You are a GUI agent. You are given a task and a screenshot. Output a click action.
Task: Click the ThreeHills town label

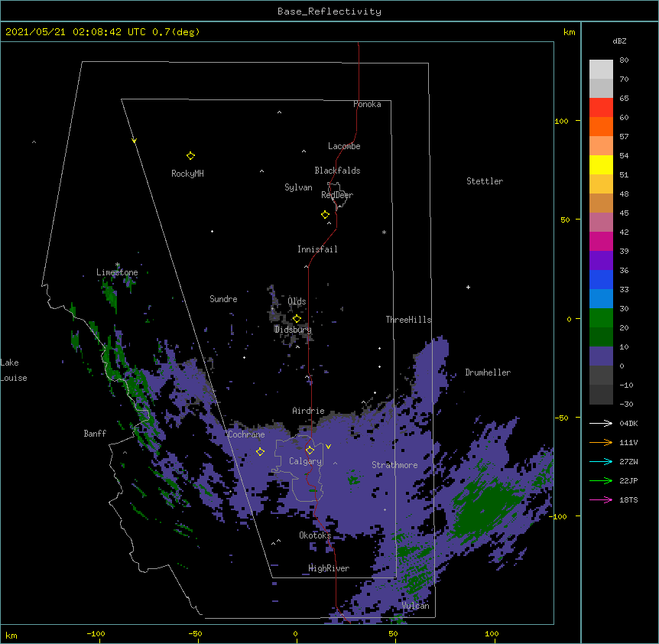[x=408, y=320]
